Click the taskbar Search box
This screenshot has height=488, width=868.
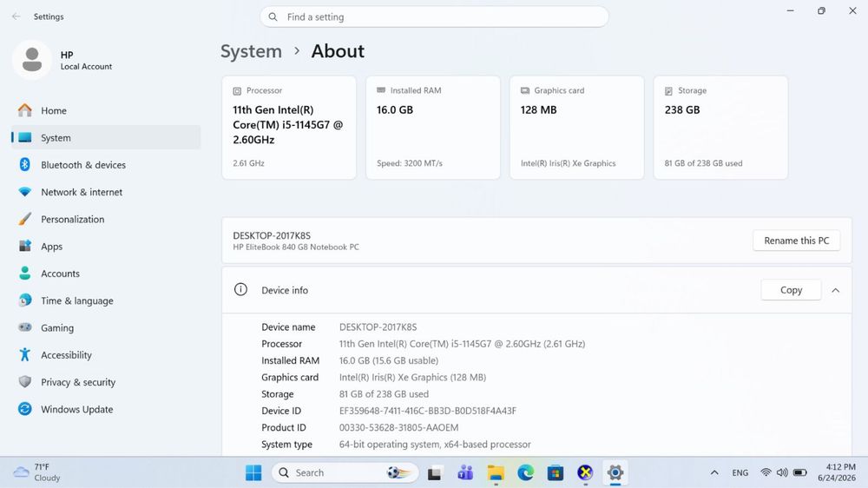(x=345, y=472)
